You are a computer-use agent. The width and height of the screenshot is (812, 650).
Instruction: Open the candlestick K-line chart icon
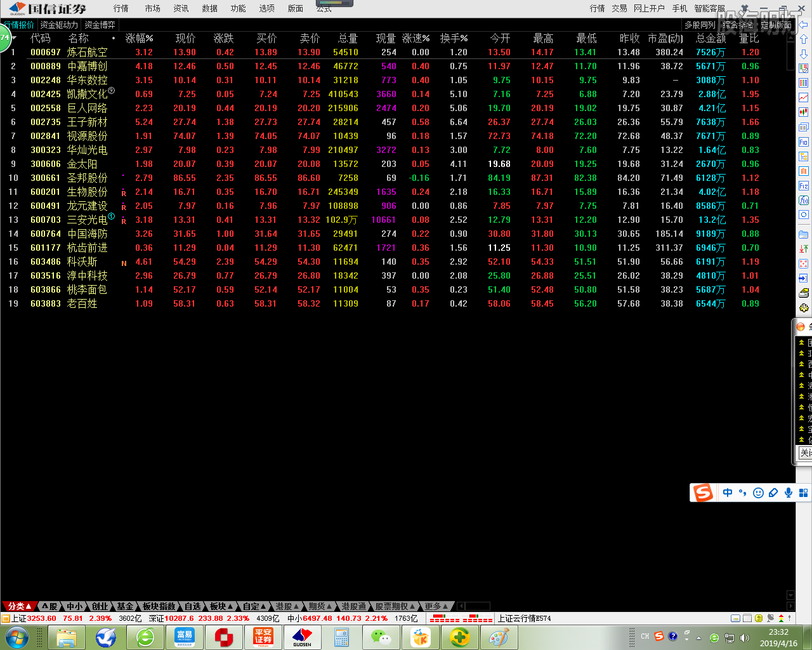(x=803, y=112)
